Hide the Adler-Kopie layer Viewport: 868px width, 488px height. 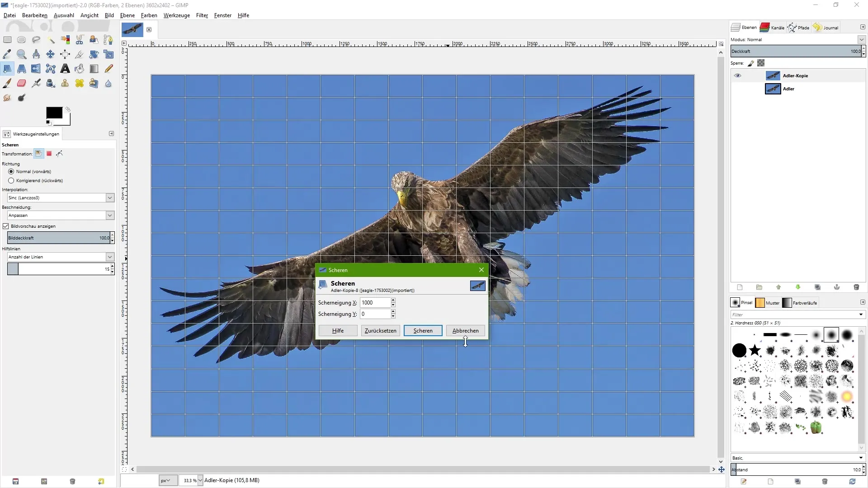(x=738, y=75)
